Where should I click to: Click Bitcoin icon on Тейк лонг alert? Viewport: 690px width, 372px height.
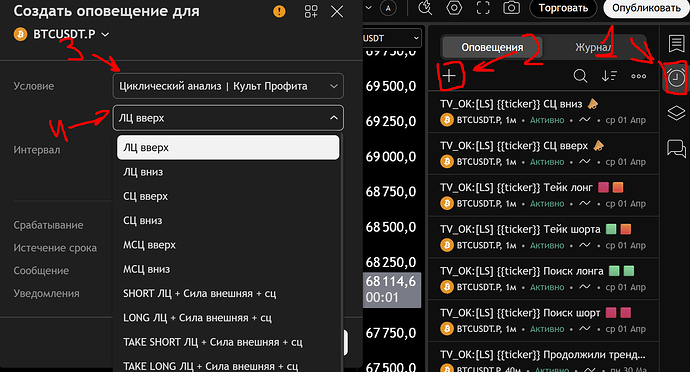pyautogui.click(x=447, y=203)
